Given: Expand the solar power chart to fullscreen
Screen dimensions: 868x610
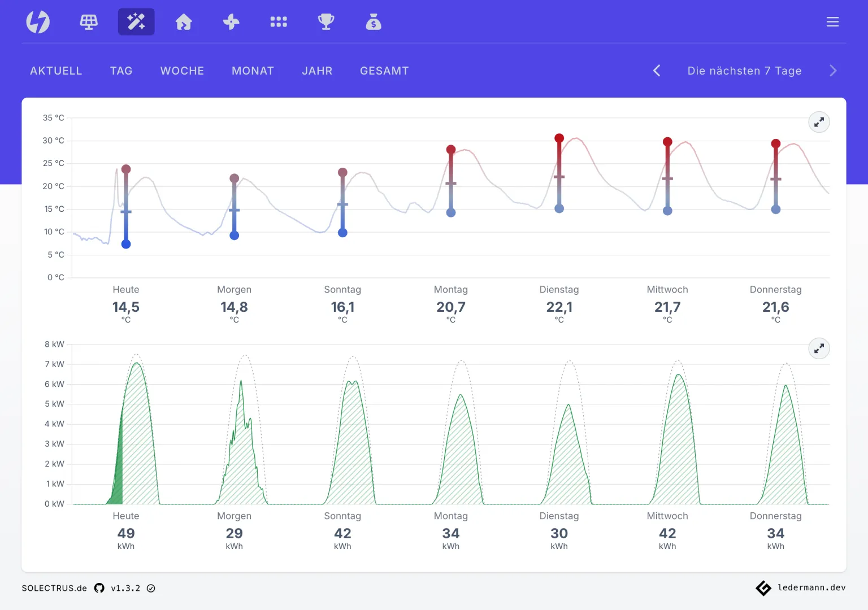Looking at the screenshot, I should (x=819, y=348).
